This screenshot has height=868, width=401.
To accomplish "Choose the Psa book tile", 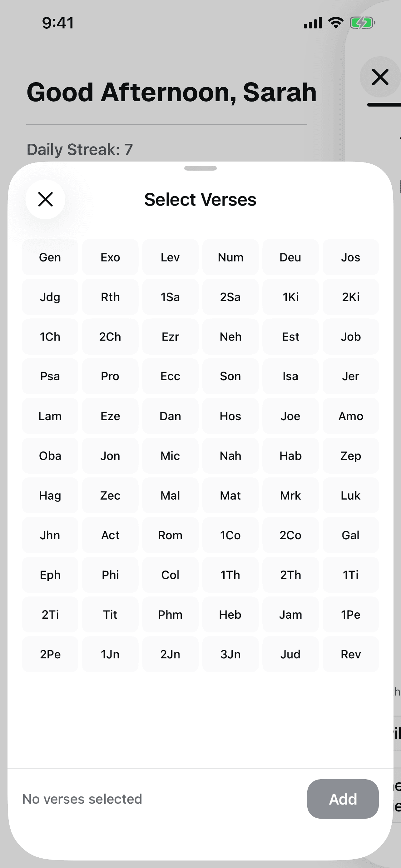I will [50, 376].
